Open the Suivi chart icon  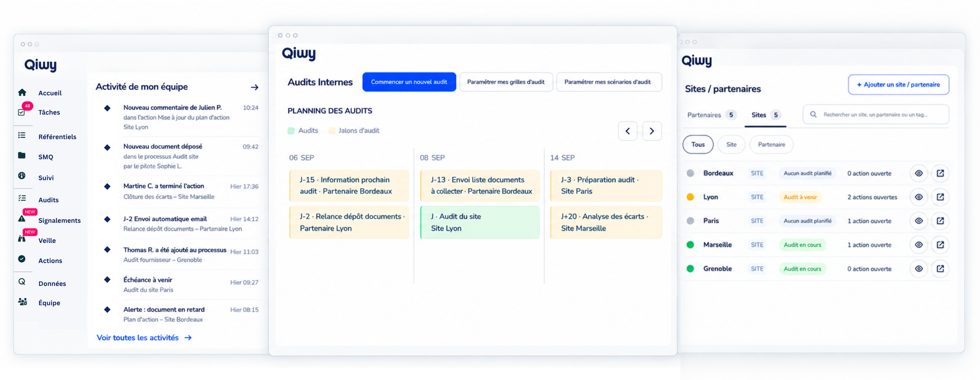22,176
